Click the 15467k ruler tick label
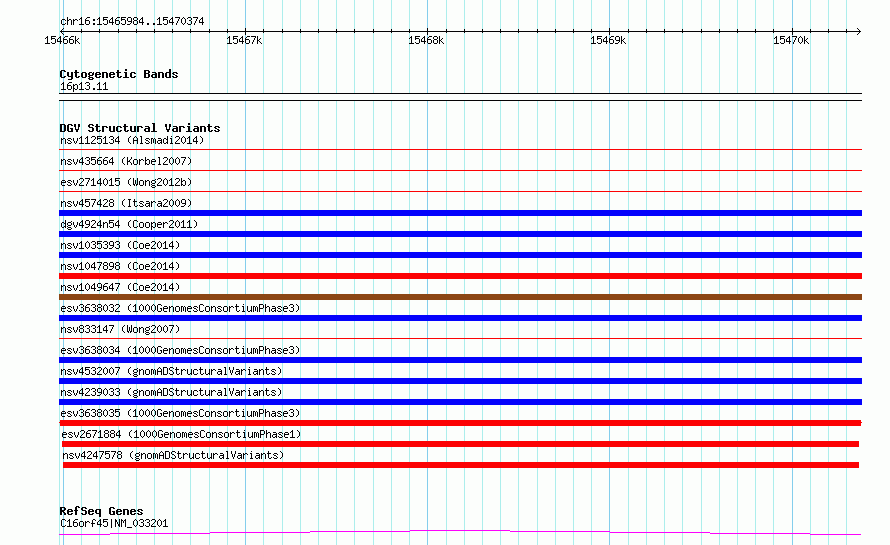890x545 pixels. pos(244,40)
